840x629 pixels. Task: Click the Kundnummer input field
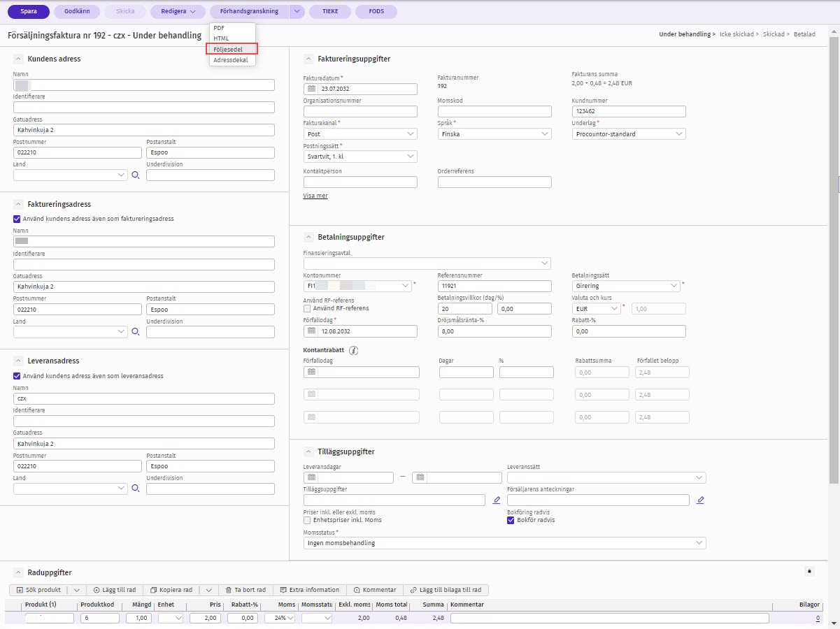pos(629,111)
